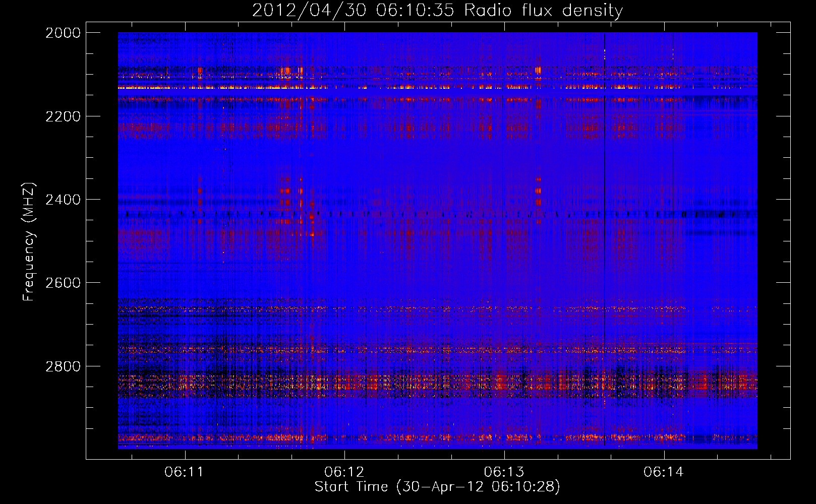This screenshot has width=816, height=504.
Task: Click the 06:14 time tick label
Action: coord(664,472)
